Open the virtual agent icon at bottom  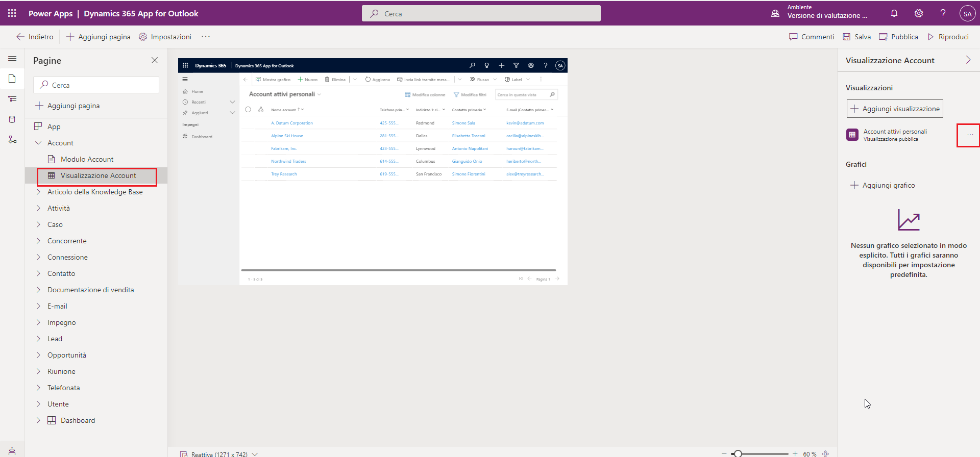12,451
